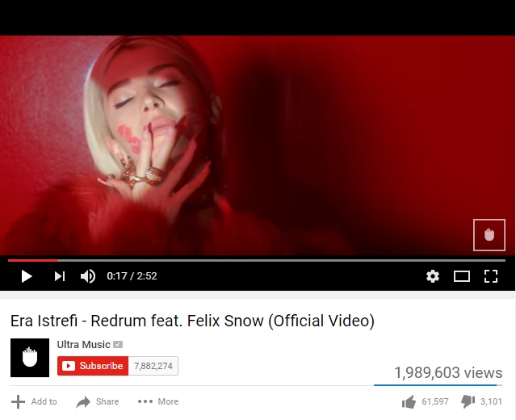Open the player settings gear
Image resolution: width=516 pixels, height=420 pixels.
432,276
